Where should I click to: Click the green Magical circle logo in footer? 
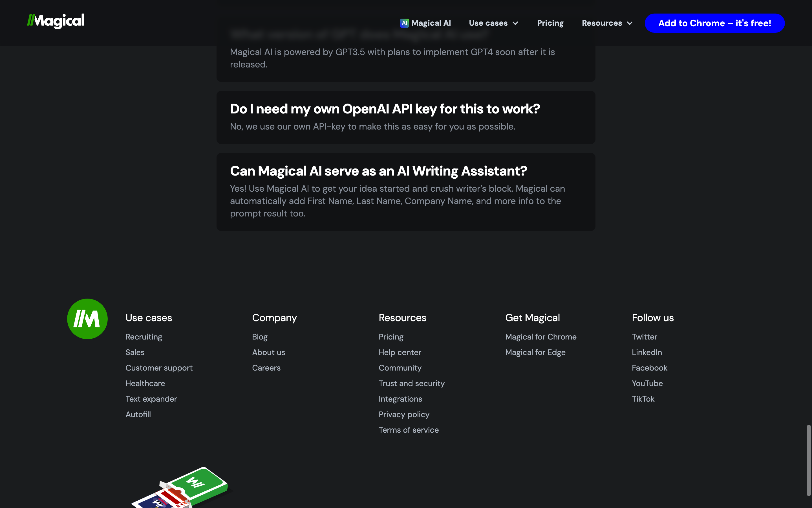(x=87, y=319)
